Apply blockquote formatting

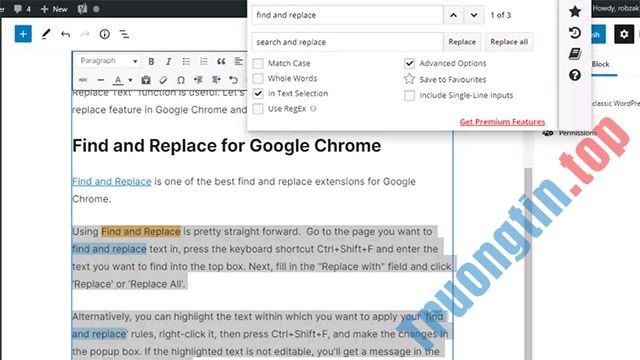[x=221, y=61]
